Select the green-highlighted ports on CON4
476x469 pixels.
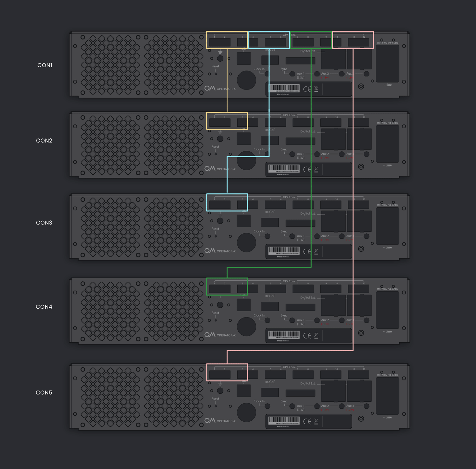(227, 286)
